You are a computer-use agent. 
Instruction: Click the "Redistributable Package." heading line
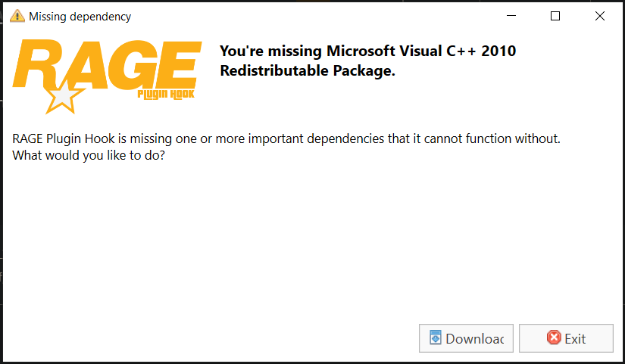coord(308,71)
